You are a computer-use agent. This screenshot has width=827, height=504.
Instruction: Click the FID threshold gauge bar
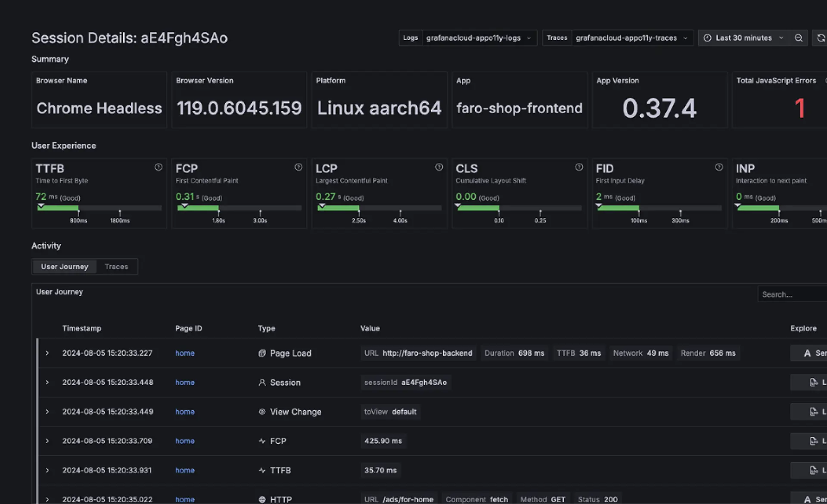click(x=659, y=208)
